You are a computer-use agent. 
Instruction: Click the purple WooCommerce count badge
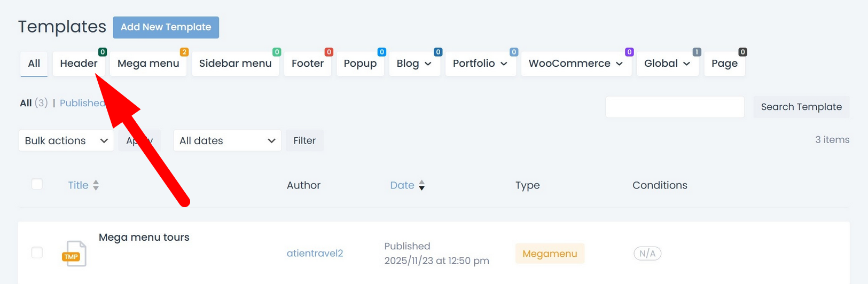click(x=629, y=52)
